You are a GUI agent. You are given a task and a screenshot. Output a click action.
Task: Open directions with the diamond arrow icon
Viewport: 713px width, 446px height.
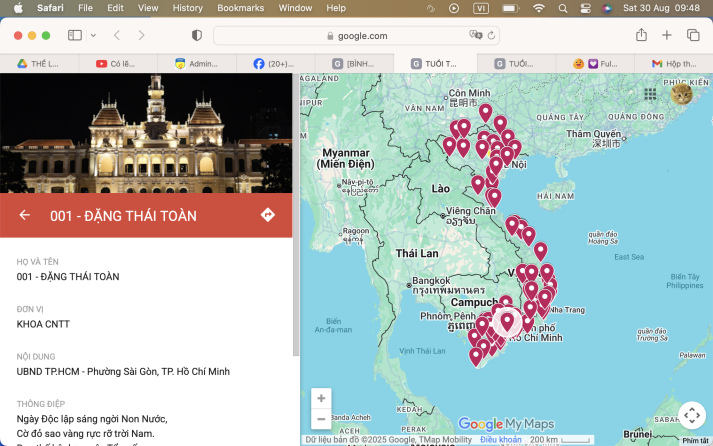tap(268, 215)
